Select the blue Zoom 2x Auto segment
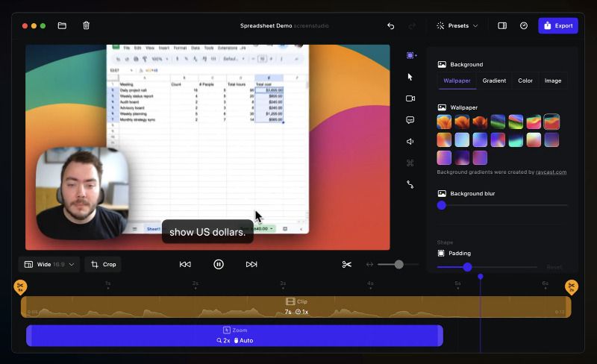Screen dimensions: 597x364 coord(234,336)
